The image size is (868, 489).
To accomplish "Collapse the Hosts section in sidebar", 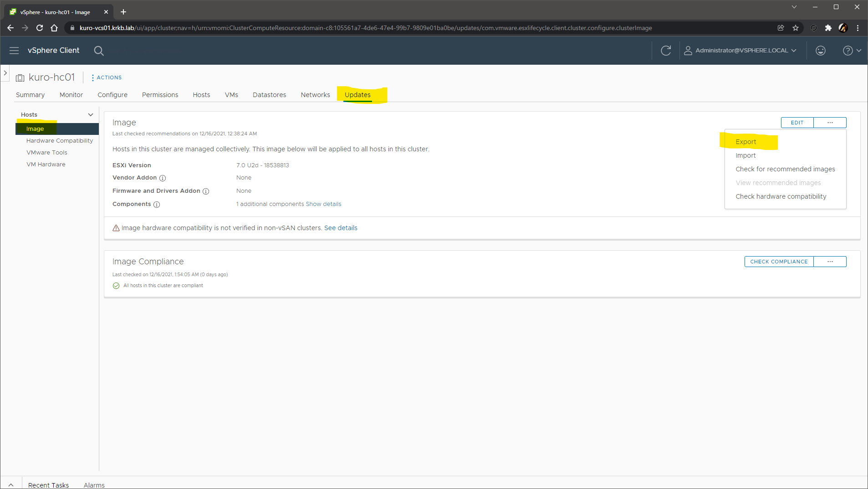I will pos(90,115).
